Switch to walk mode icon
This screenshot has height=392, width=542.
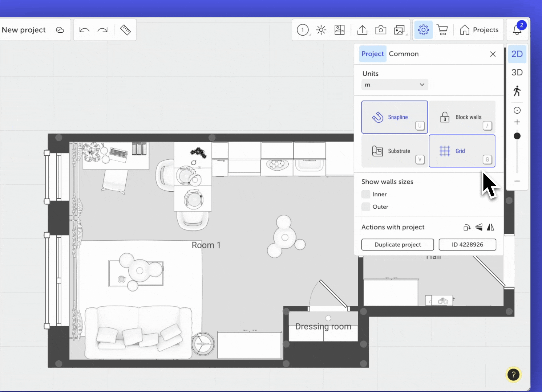[x=517, y=91]
